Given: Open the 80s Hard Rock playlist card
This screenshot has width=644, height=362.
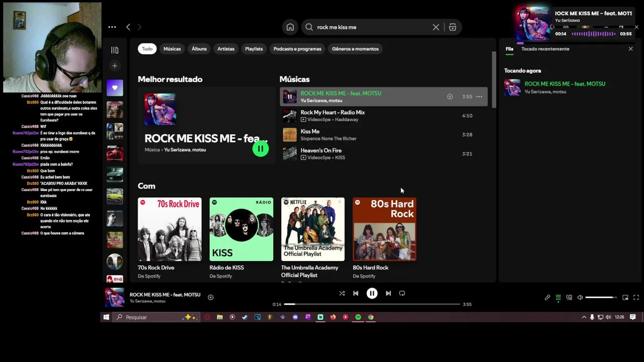Looking at the screenshot, I should tap(384, 239).
